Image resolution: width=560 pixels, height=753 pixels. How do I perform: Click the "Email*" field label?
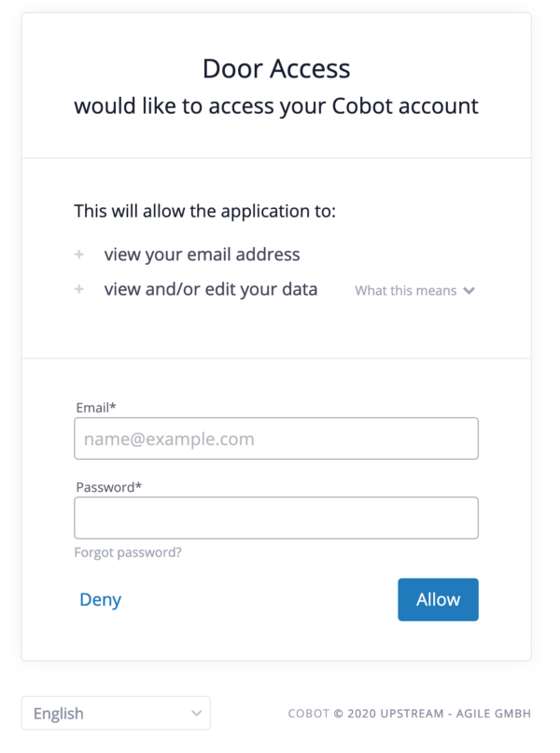tap(95, 407)
